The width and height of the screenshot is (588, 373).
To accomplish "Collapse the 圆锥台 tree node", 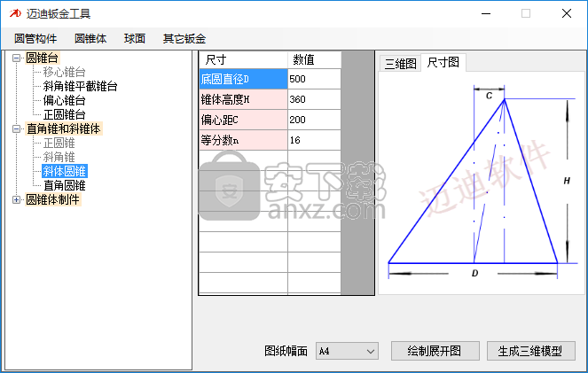I will coord(16,58).
